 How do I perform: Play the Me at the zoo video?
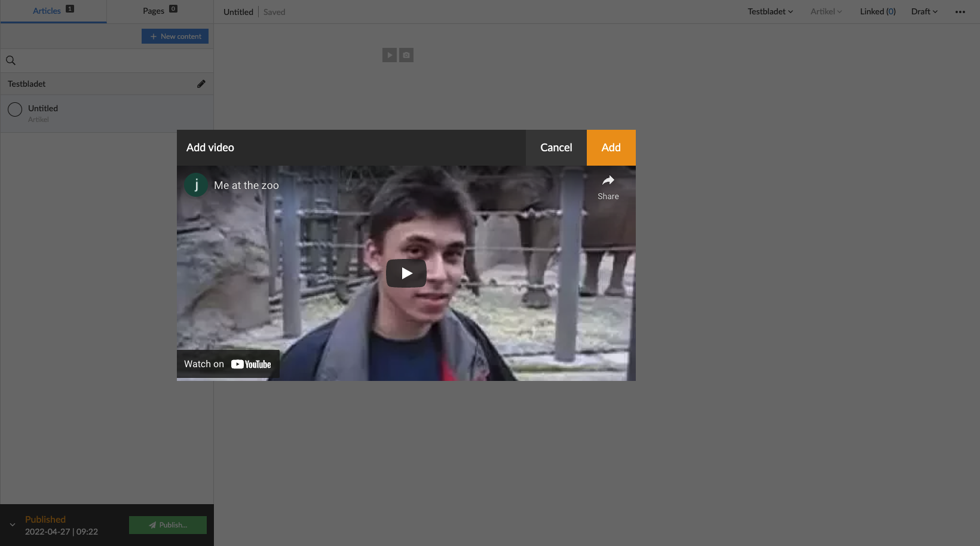[x=406, y=273]
